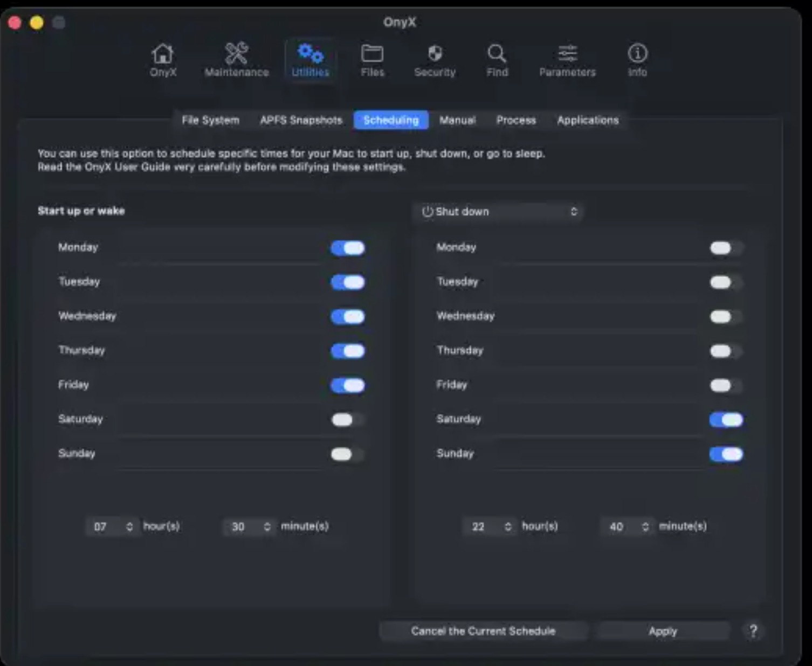Open the Files folder icon
The height and width of the screenshot is (666, 812).
coord(372,60)
